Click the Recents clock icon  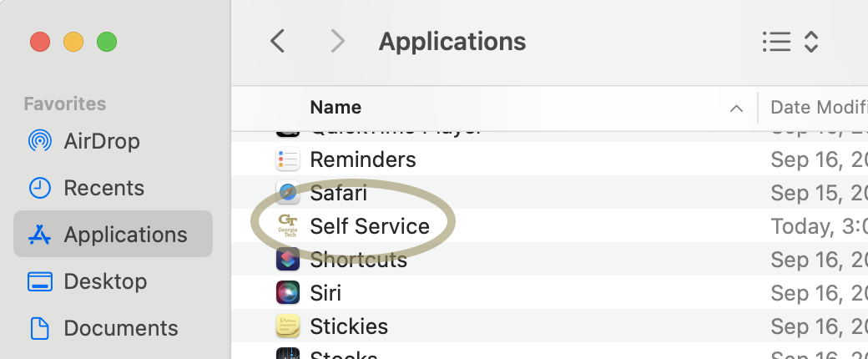pyautogui.click(x=39, y=188)
